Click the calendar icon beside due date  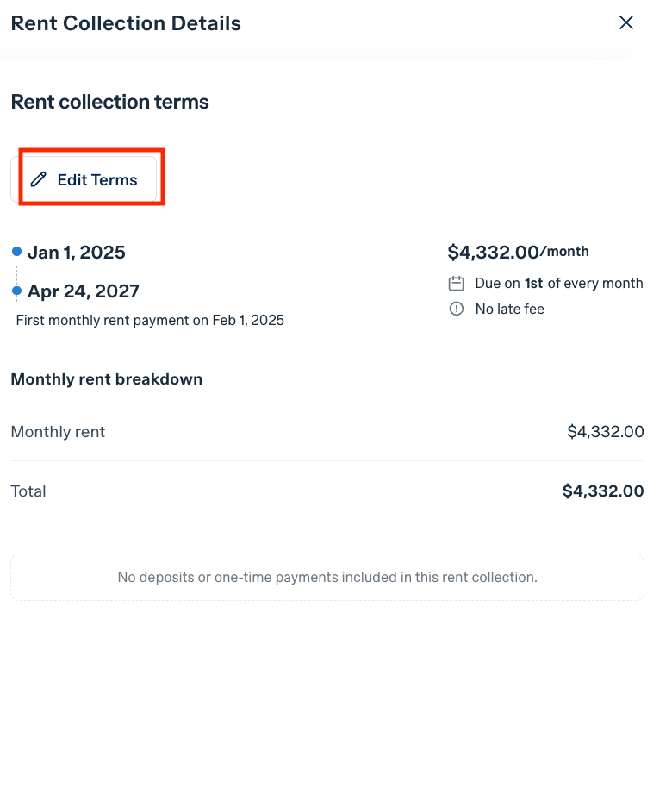coord(456,284)
